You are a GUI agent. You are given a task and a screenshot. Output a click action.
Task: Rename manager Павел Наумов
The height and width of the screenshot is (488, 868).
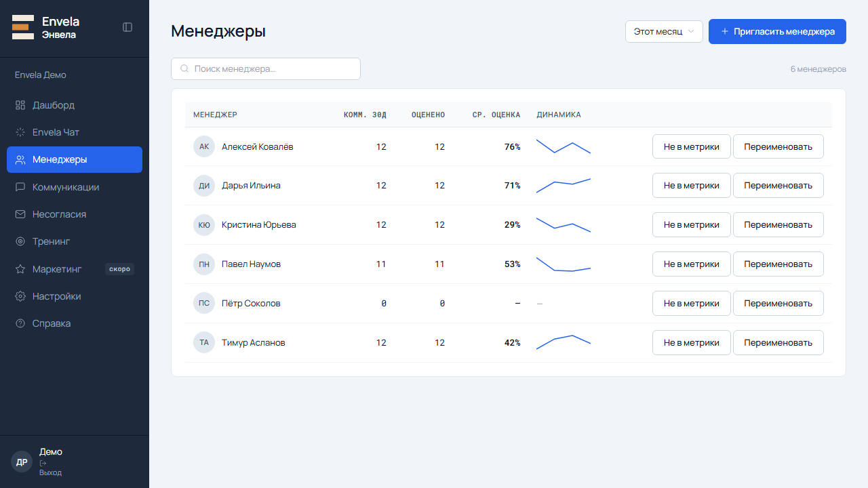click(x=778, y=264)
